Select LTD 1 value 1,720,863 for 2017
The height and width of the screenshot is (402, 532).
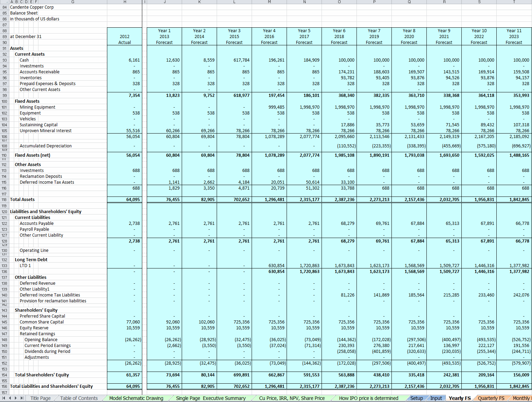pos(304,266)
